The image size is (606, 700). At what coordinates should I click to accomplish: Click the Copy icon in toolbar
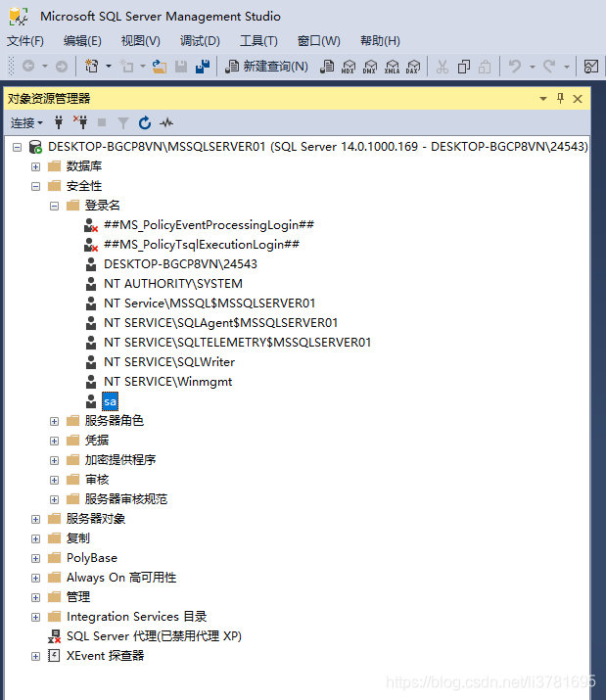coord(464,67)
